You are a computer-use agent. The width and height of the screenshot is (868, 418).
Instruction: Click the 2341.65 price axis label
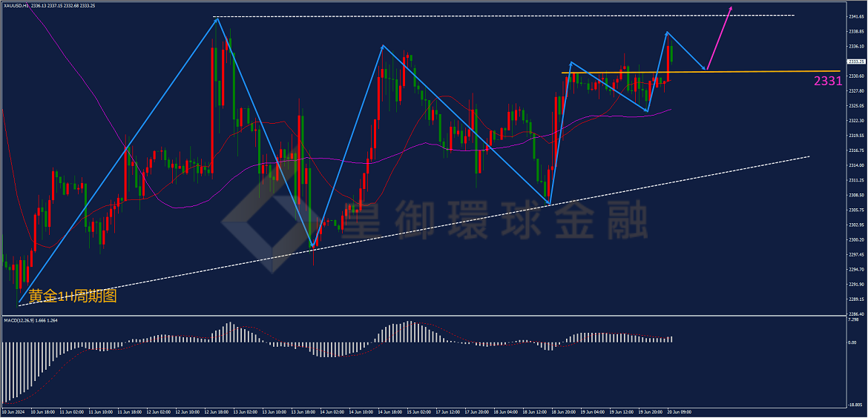[x=856, y=16]
